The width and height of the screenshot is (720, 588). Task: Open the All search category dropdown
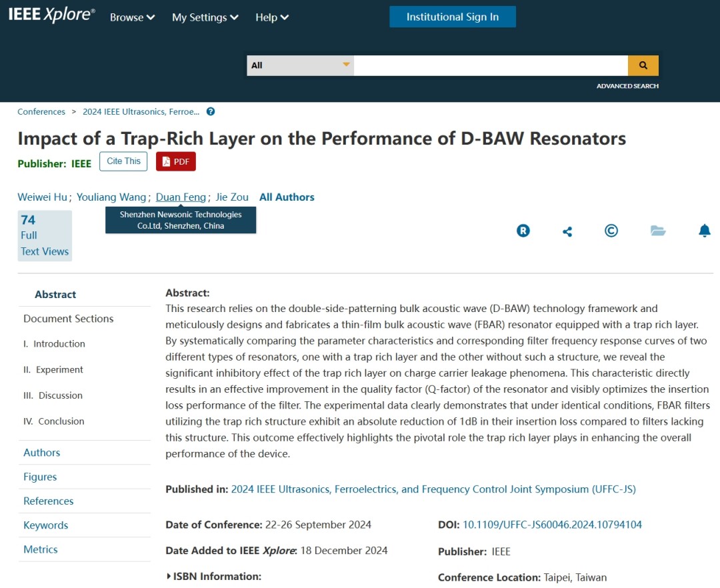(x=300, y=65)
